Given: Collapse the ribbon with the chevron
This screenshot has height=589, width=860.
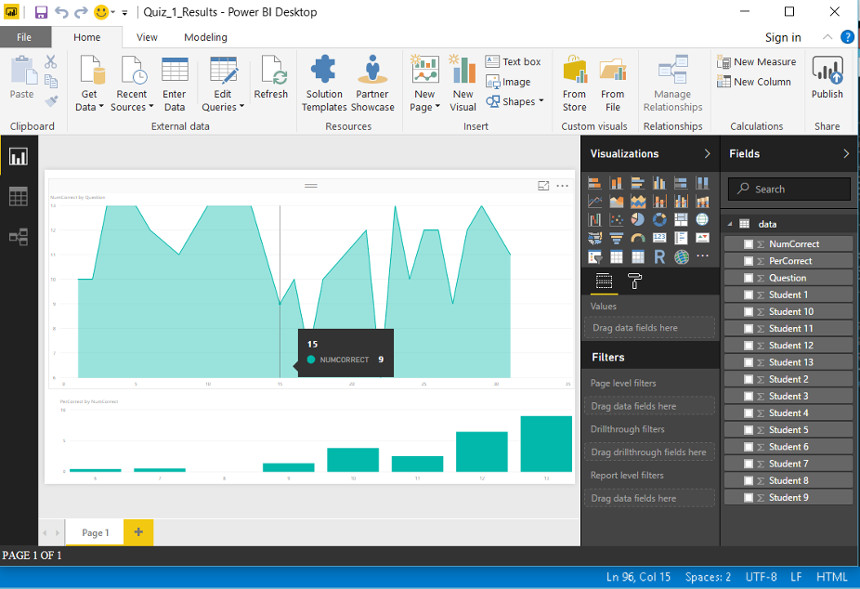Looking at the screenshot, I should (x=828, y=37).
